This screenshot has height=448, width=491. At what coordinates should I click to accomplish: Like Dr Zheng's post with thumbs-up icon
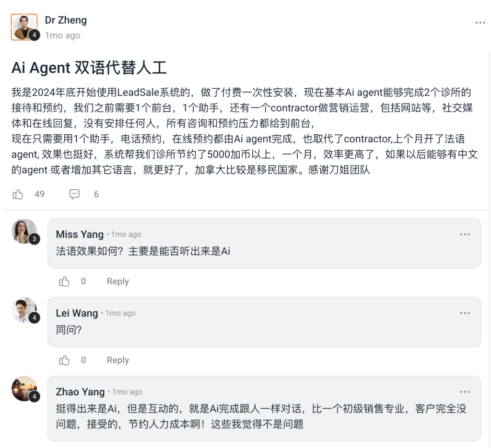pyautogui.click(x=18, y=194)
